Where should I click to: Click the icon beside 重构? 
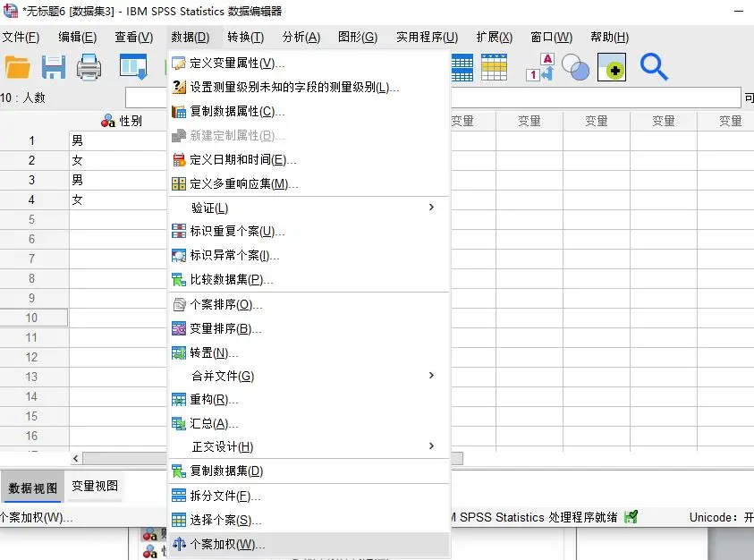click(179, 399)
